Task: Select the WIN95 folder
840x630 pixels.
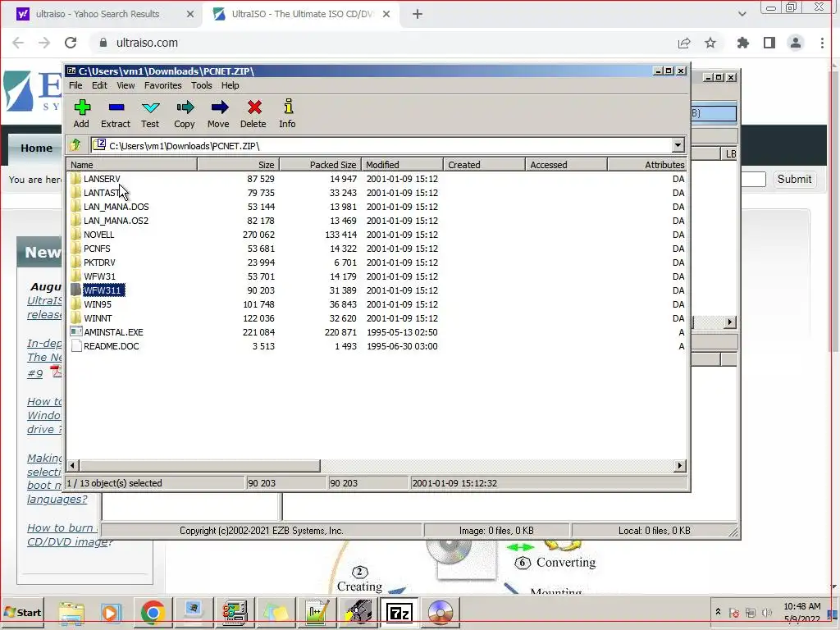Action: pyautogui.click(x=98, y=304)
